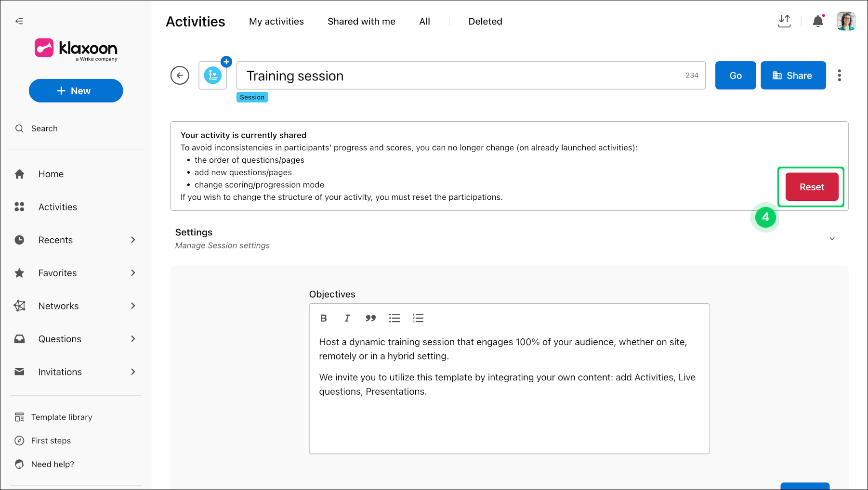Click the import/export arrows icon
868x490 pixels.
click(x=784, y=21)
